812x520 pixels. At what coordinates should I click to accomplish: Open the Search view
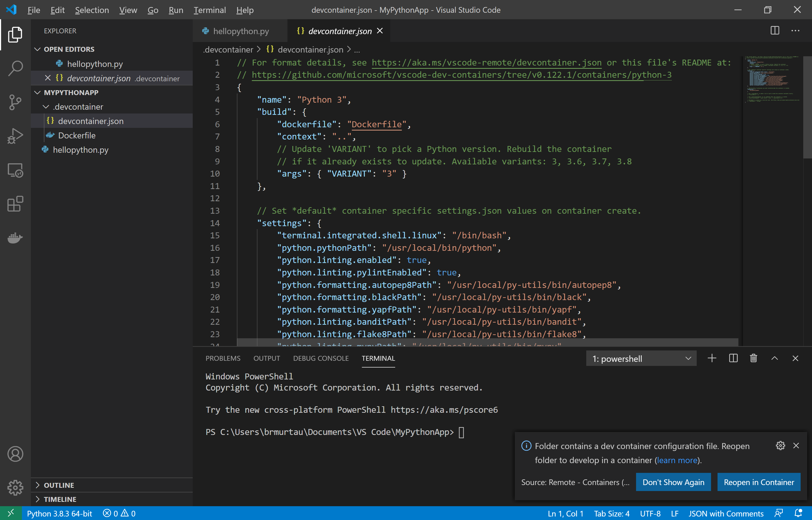(x=15, y=68)
